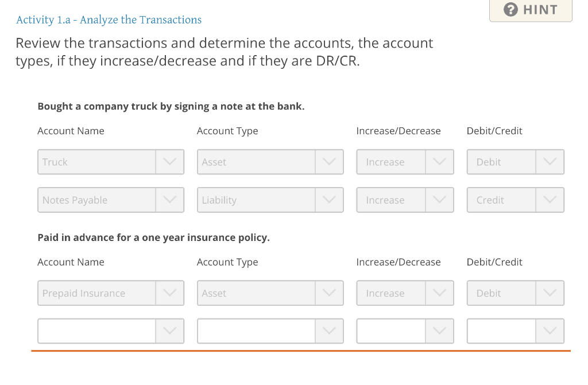Open the Liability account type dropdown
This screenshot has height=385, width=588.
point(330,200)
